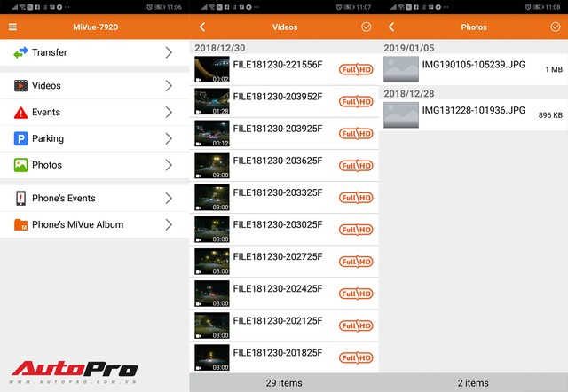Click the Phone's MiVue Album folder icon
The width and height of the screenshot is (568, 392).
(x=20, y=225)
